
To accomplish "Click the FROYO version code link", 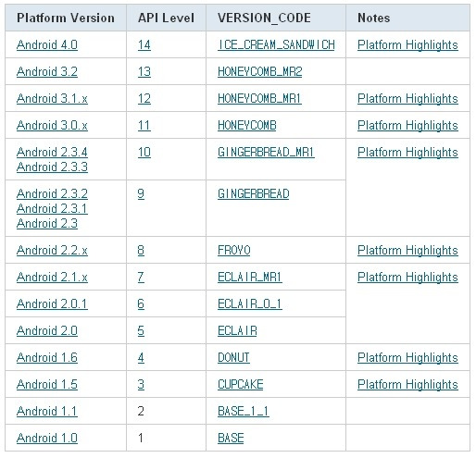I will tap(234, 250).
